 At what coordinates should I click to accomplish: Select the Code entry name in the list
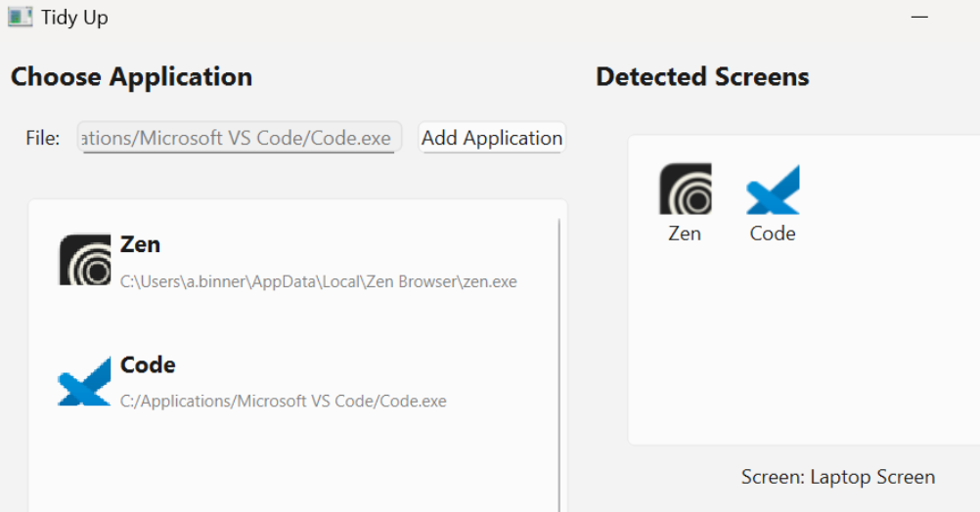pyautogui.click(x=148, y=365)
